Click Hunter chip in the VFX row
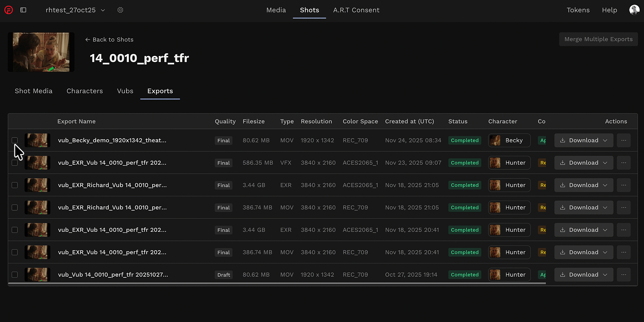 pos(509,163)
